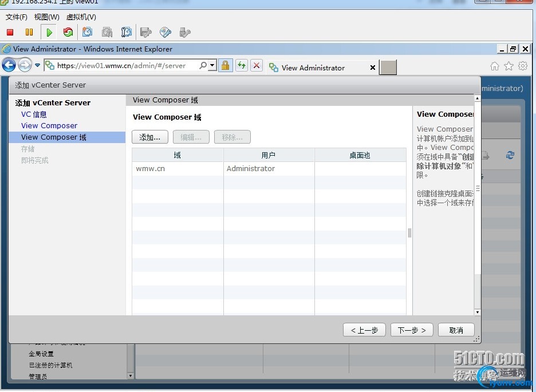Select View Composer 域 wizard step
The image size is (536, 392).
[x=68, y=137]
